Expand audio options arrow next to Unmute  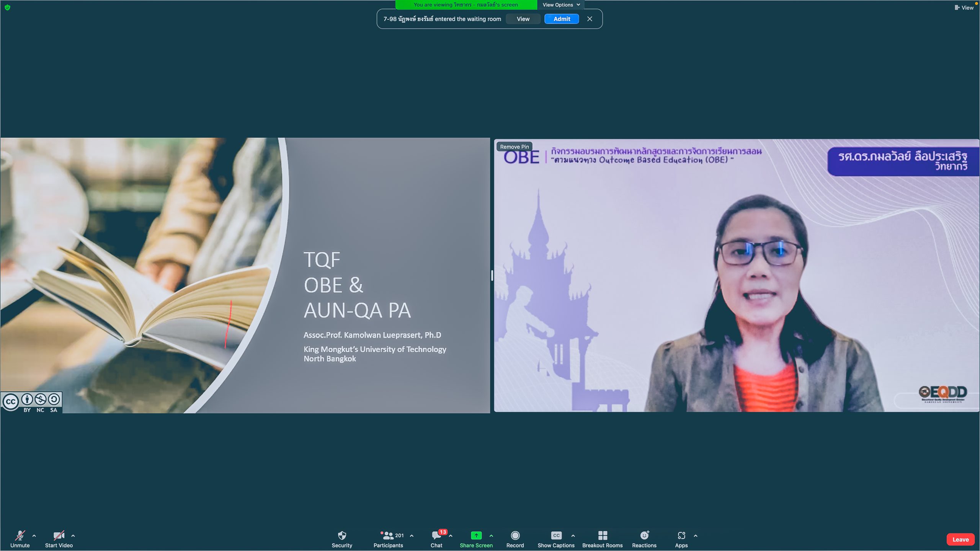tap(34, 536)
